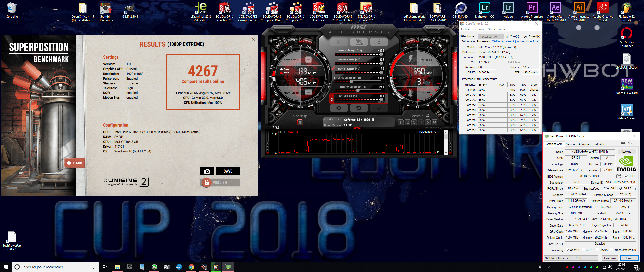Viewport: 644px width, 272px height.
Task: Go BACK in Superposition Benchmark
Action: point(75,163)
